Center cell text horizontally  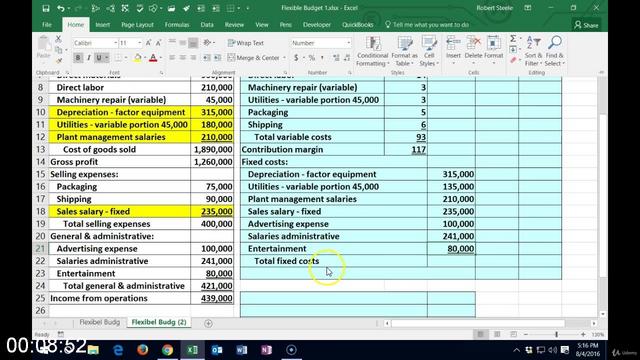(182, 58)
